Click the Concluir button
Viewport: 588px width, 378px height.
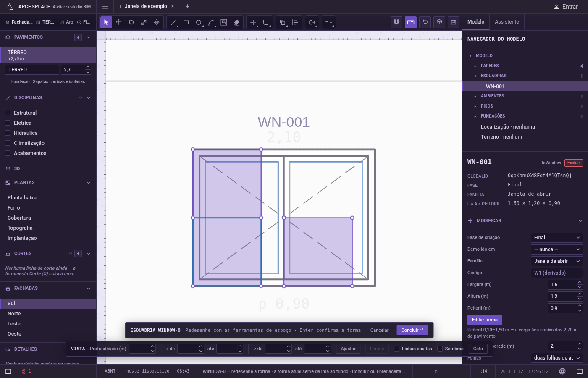(412, 330)
